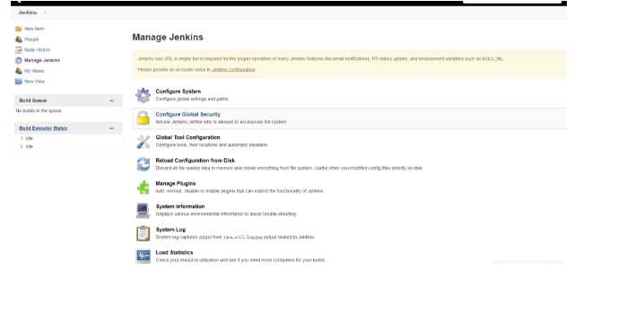The image size is (644, 323).
Task: Click the System Log description text
Action: point(235,237)
